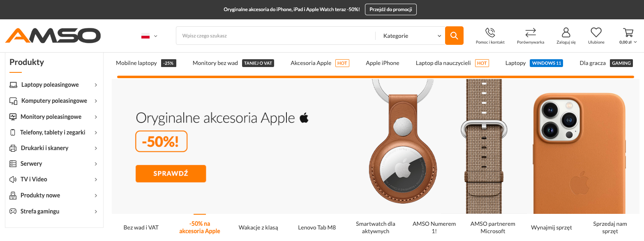The width and height of the screenshot is (644, 241).
Task: Expand the Laptopy poleasingowe chevron
Action: click(96, 85)
